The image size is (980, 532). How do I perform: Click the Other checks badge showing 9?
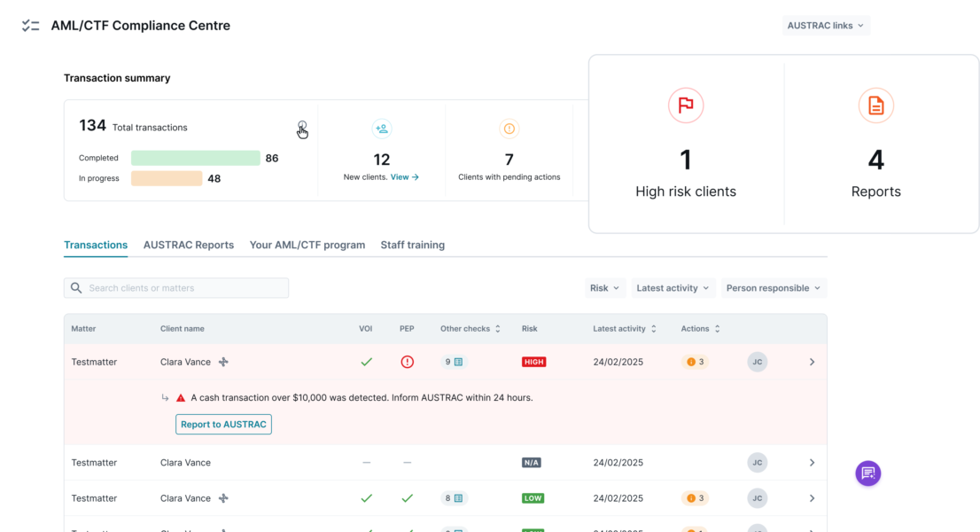[454, 362]
